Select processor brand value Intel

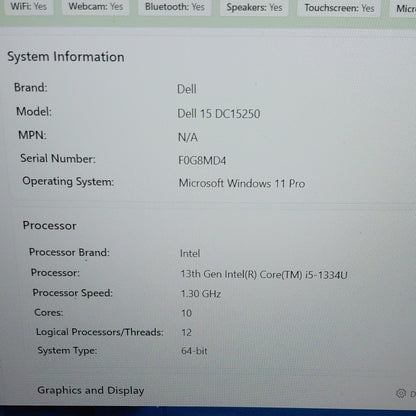(x=190, y=254)
